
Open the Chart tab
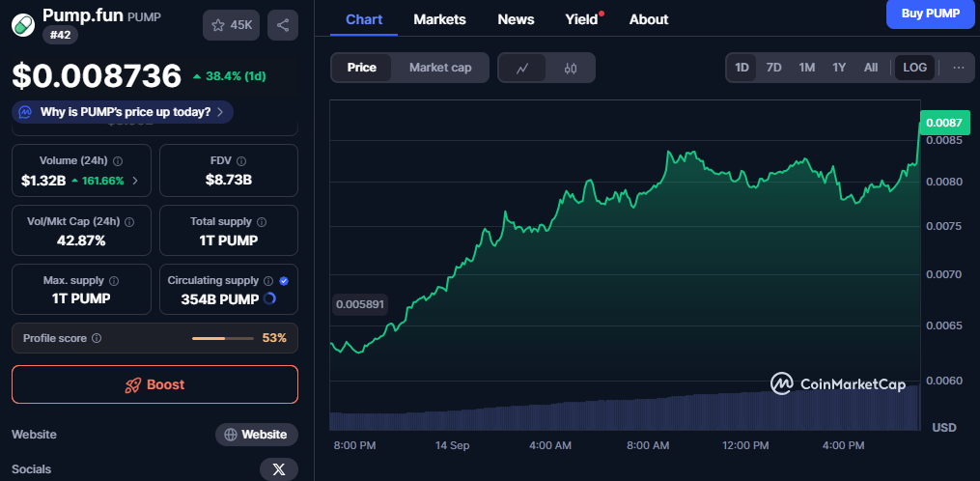click(364, 19)
